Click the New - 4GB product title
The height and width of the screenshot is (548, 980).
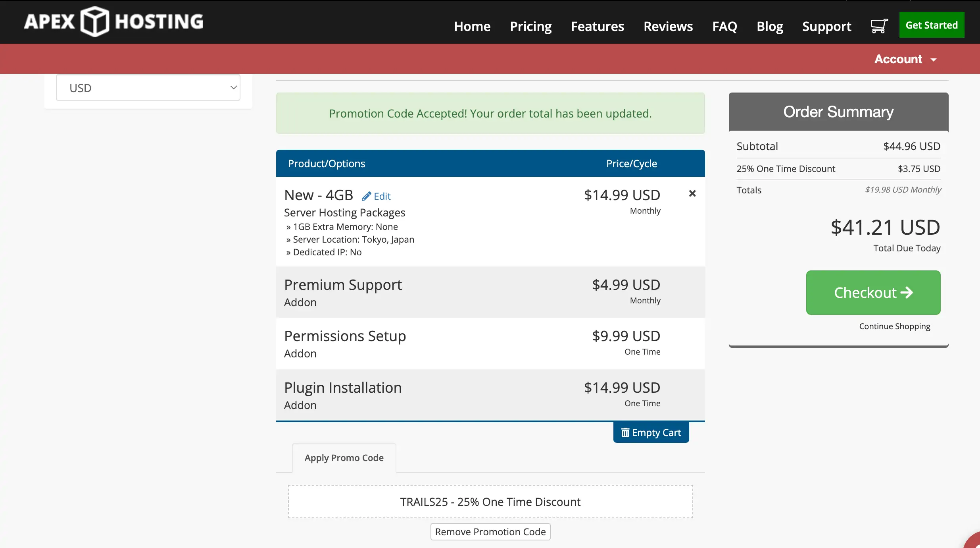point(318,195)
